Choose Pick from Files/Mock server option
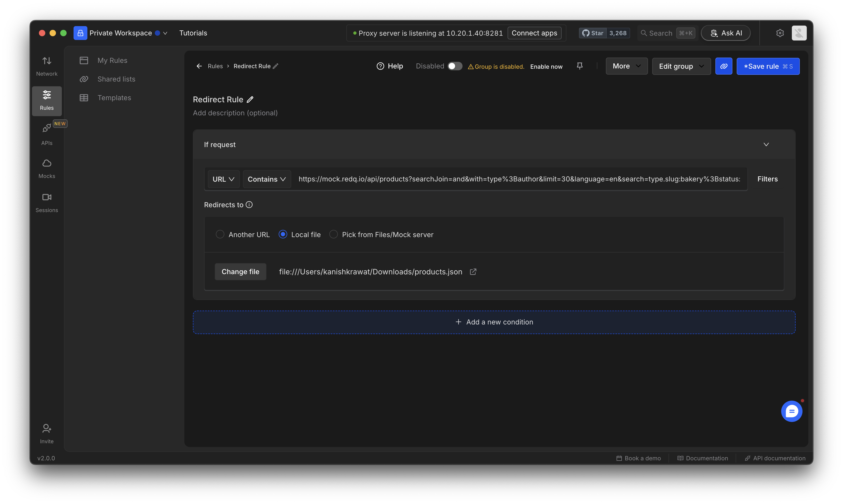This screenshot has width=843, height=504. (333, 234)
